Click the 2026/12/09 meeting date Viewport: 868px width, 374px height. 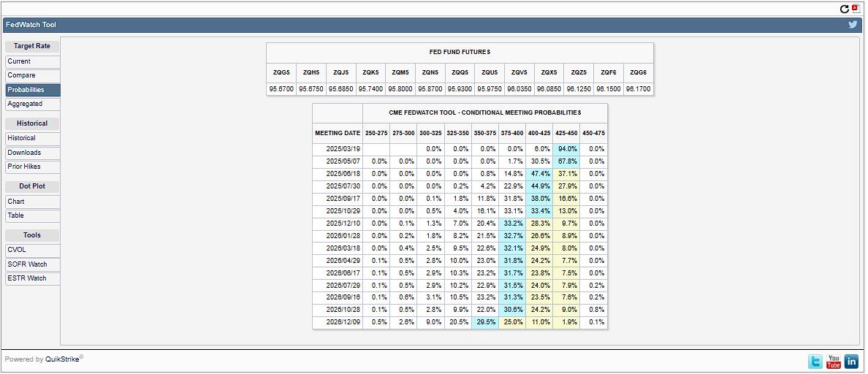pos(338,322)
